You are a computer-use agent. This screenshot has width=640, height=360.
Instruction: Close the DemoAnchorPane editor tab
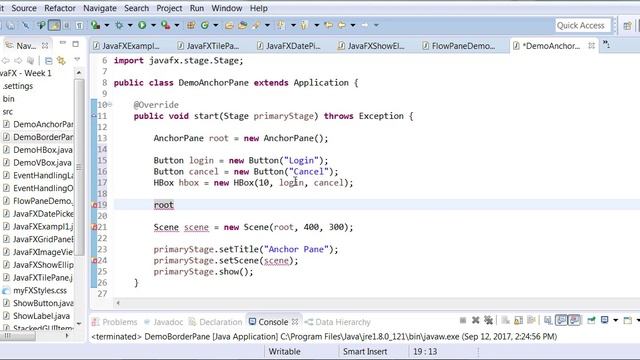click(x=591, y=46)
